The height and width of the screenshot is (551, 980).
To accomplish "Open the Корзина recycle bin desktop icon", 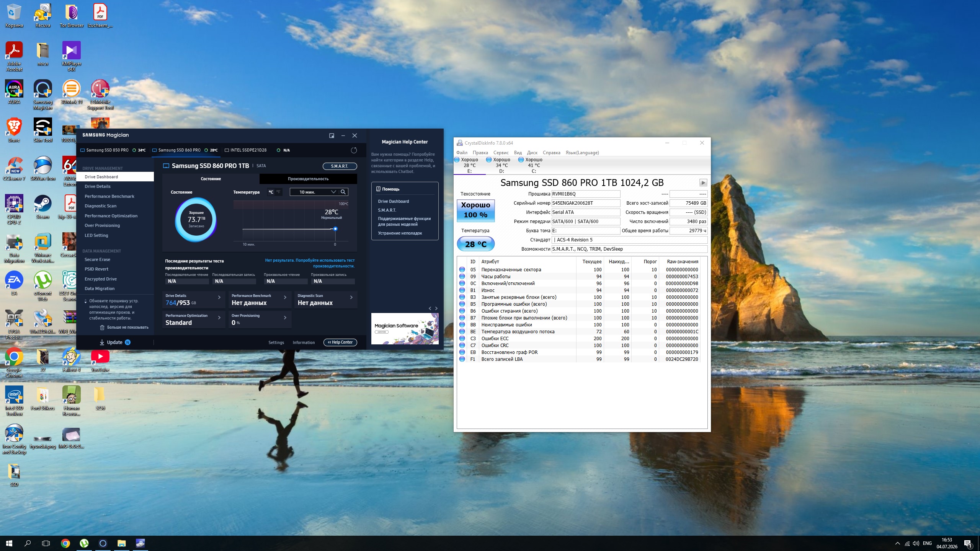I will click(14, 15).
